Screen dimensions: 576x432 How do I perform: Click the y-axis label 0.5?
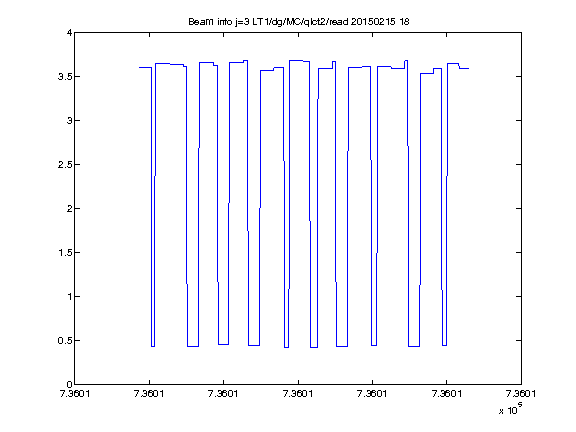[65, 341]
